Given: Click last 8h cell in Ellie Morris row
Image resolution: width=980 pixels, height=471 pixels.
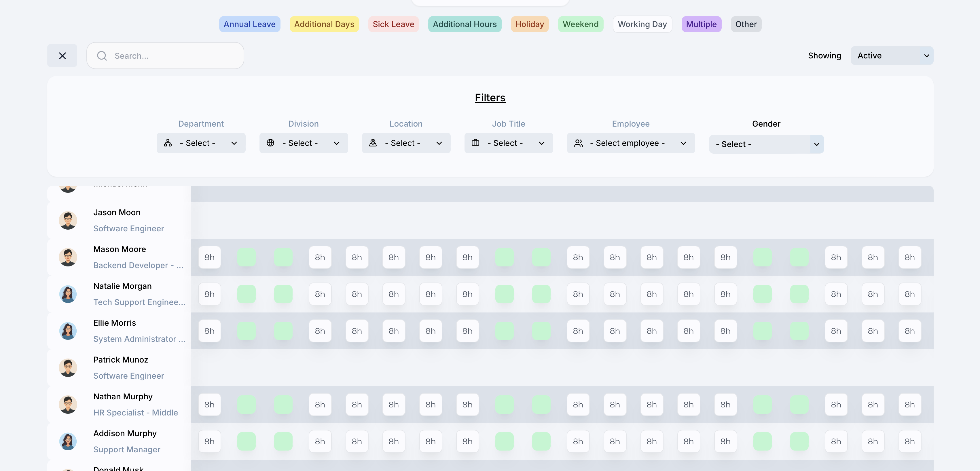Looking at the screenshot, I should coord(910,331).
